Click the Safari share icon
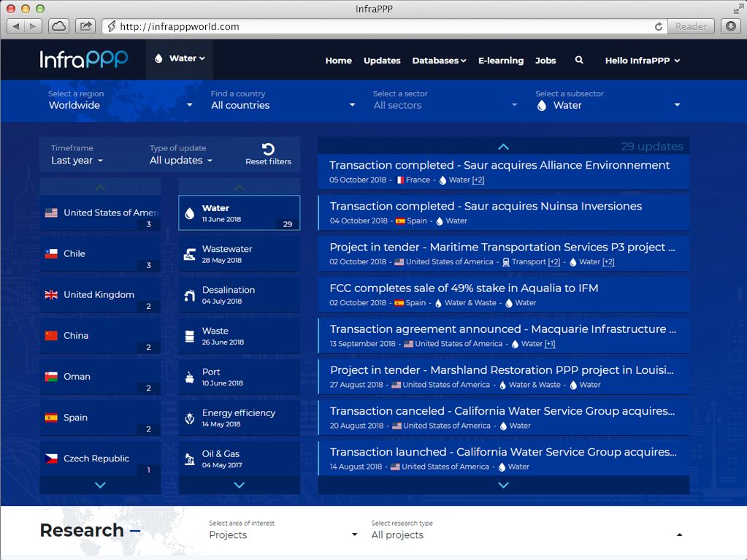The height and width of the screenshot is (560, 747). [85, 26]
